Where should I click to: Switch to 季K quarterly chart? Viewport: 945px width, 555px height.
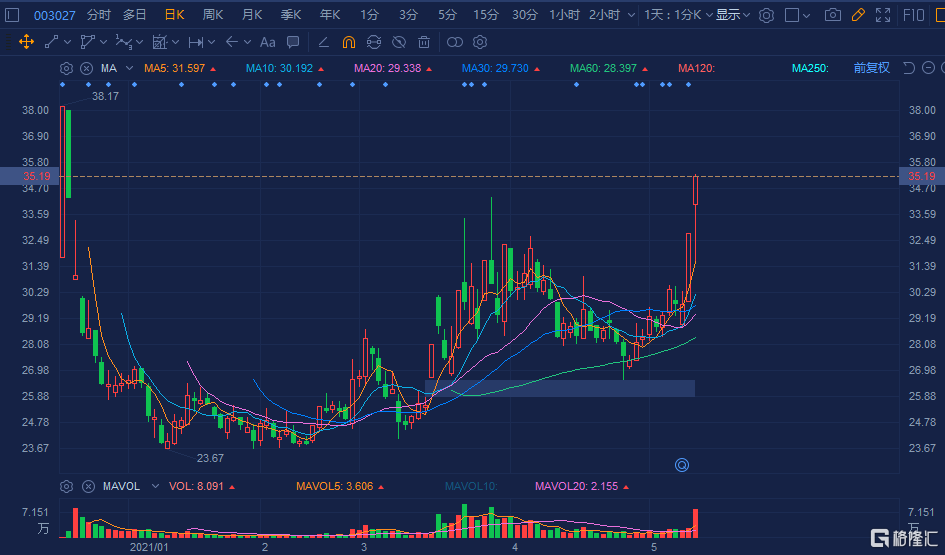(290, 15)
